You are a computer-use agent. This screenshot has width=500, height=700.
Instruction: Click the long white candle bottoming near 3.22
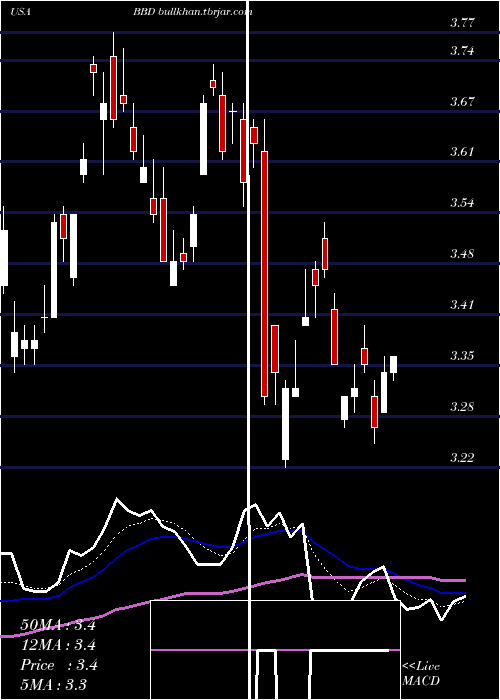pos(285,424)
